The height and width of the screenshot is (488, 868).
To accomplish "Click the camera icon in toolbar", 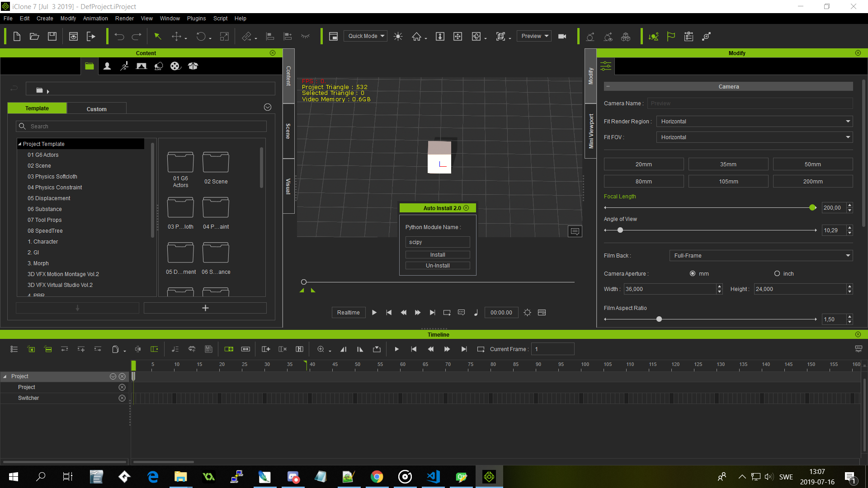I will [562, 37].
